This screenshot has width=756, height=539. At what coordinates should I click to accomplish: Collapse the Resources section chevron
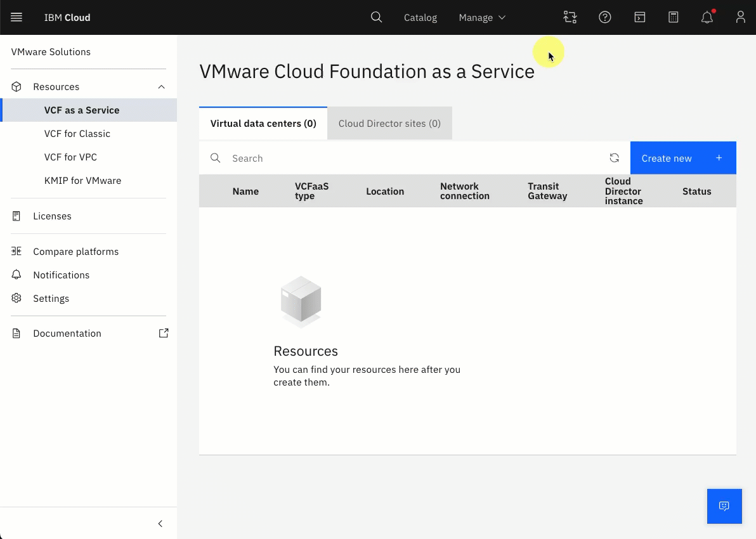point(162,87)
